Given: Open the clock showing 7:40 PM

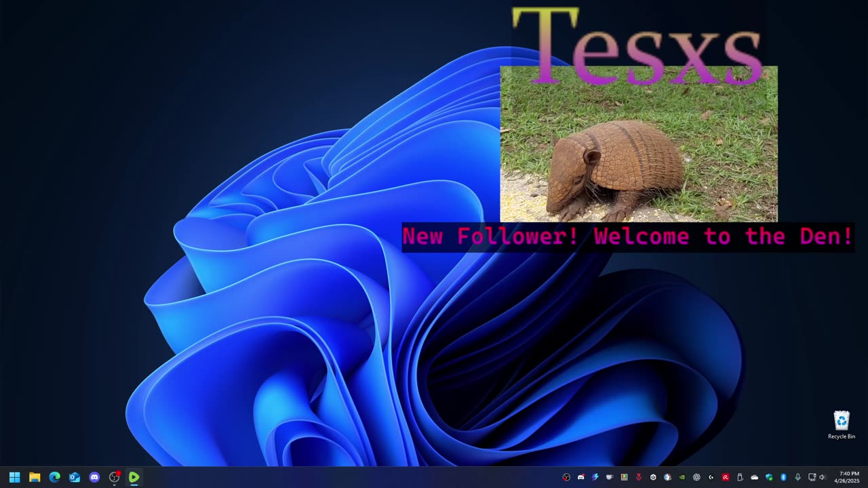Looking at the screenshot, I should pyautogui.click(x=847, y=477).
